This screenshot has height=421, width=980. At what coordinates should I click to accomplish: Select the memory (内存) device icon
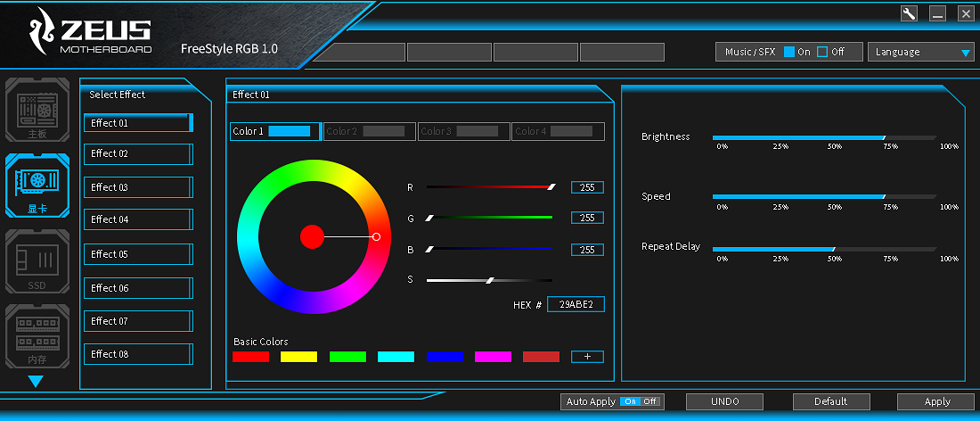(37, 336)
